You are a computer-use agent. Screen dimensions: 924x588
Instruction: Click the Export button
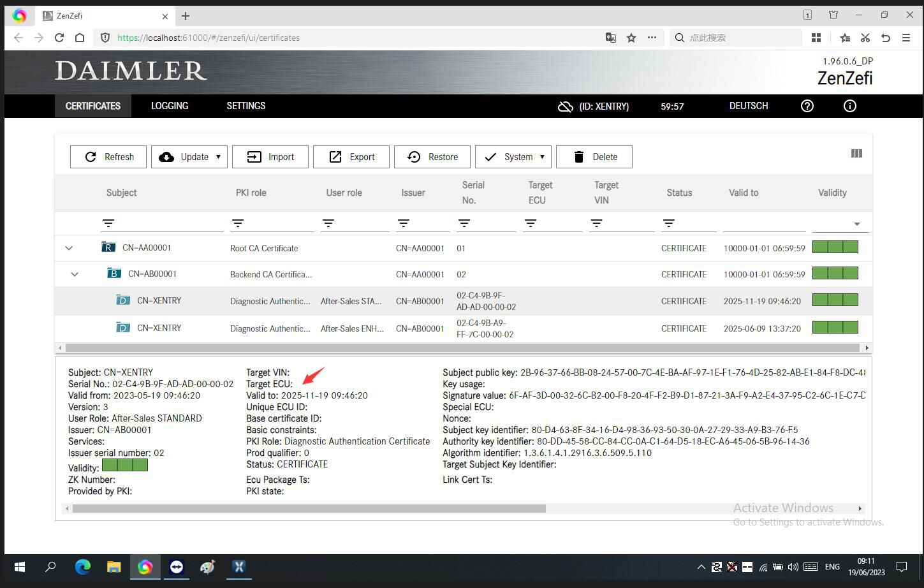coord(351,157)
